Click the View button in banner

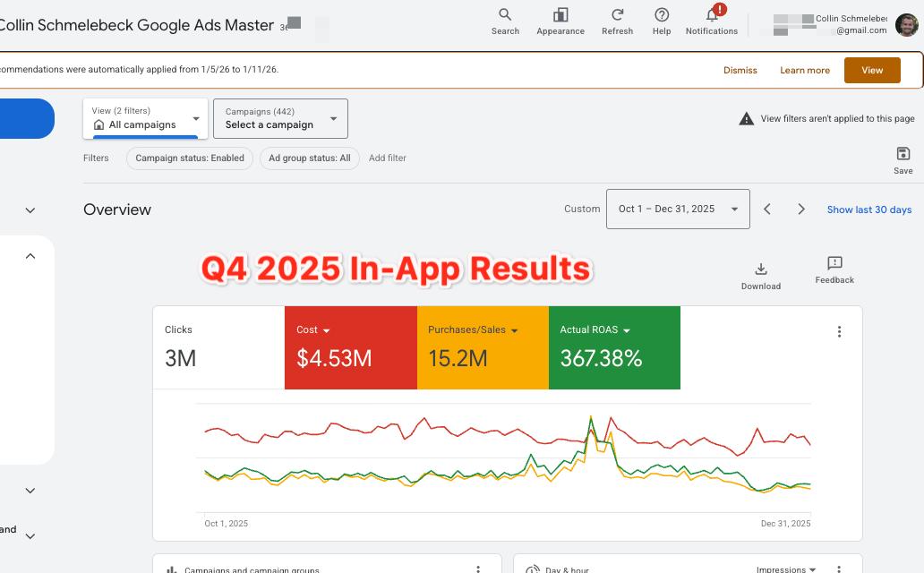(871, 71)
